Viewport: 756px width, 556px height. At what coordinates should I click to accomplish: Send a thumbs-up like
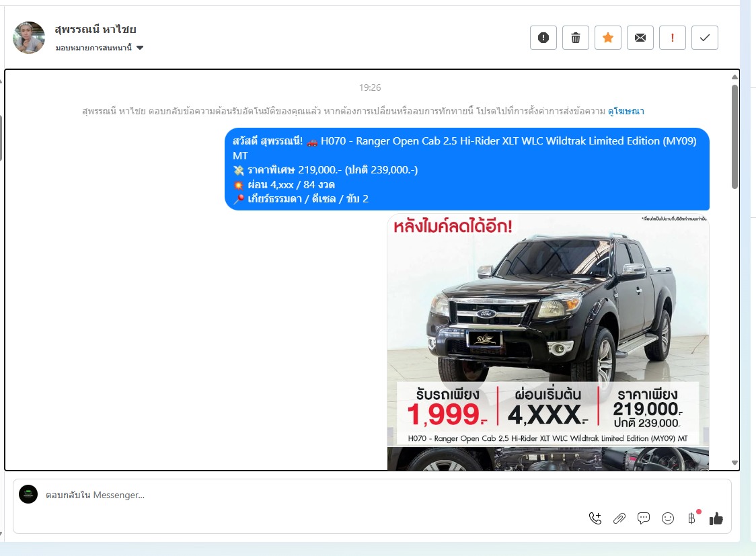click(x=716, y=518)
